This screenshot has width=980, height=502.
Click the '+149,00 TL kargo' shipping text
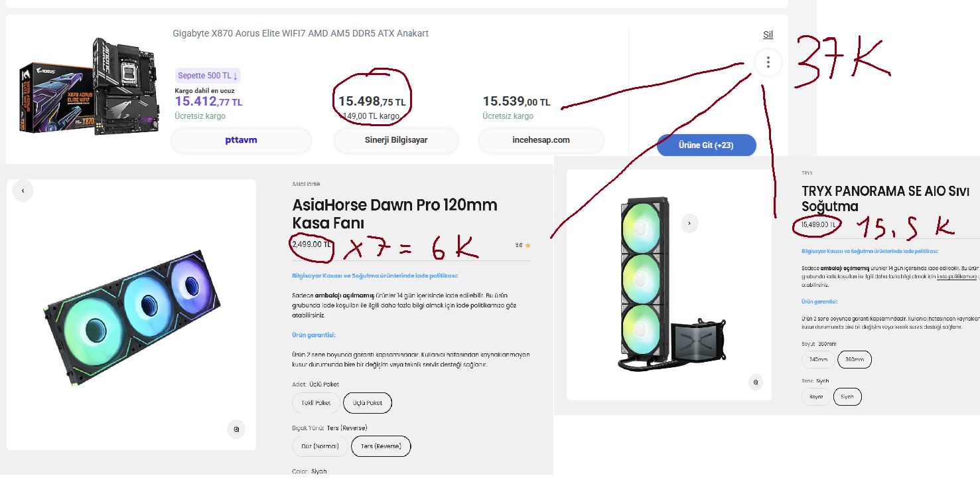click(369, 116)
